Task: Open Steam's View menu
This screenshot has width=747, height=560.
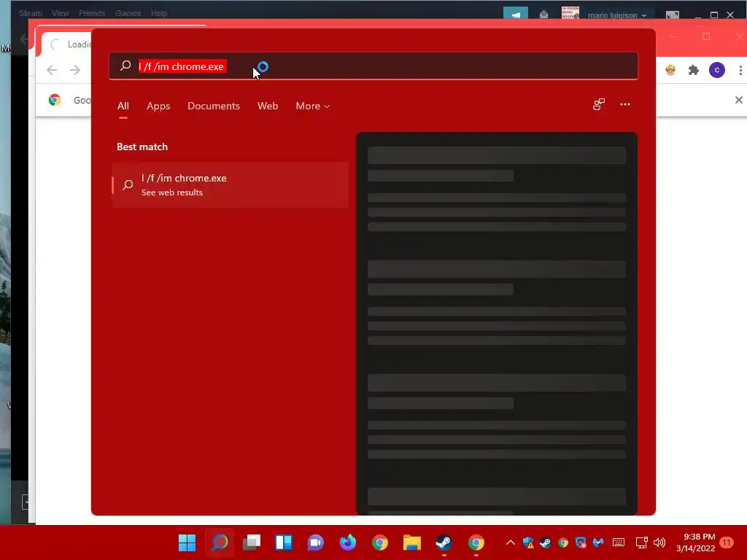Action: coord(60,13)
